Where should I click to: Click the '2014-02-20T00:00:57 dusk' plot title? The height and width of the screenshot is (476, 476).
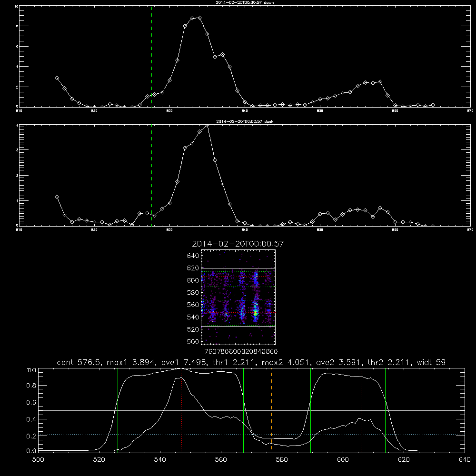(x=245, y=121)
